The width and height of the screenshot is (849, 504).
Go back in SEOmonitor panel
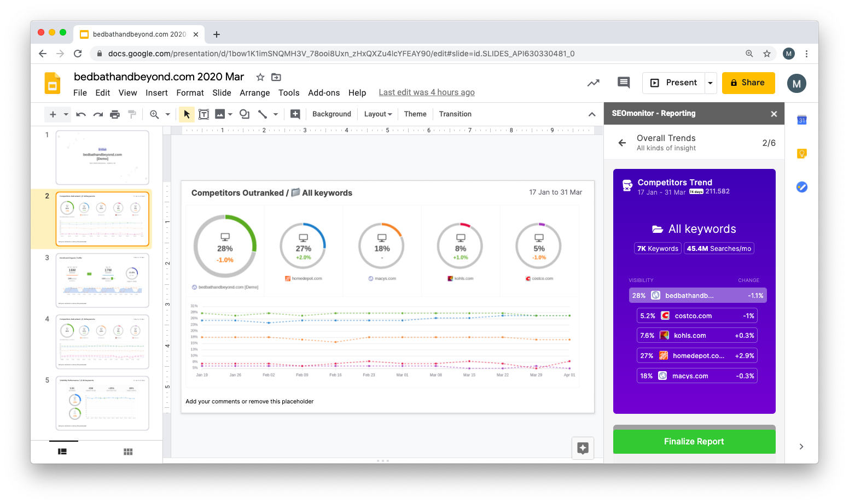pos(622,143)
